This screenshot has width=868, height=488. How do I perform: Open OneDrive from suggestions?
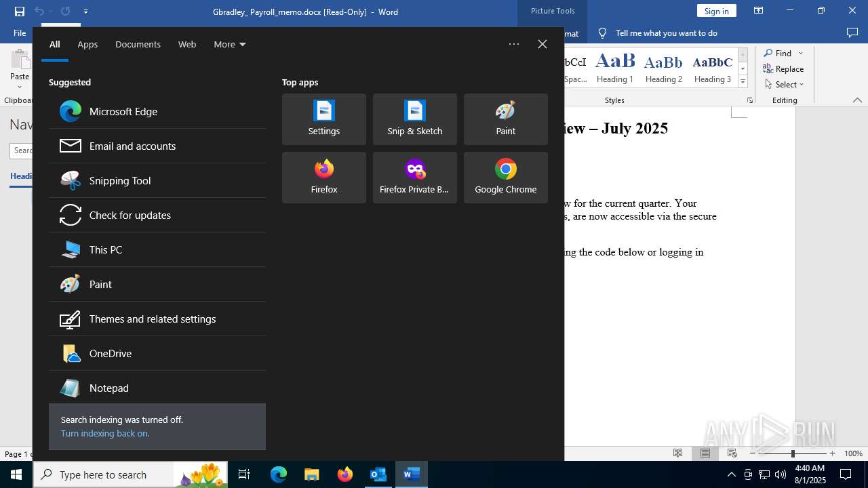157,353
